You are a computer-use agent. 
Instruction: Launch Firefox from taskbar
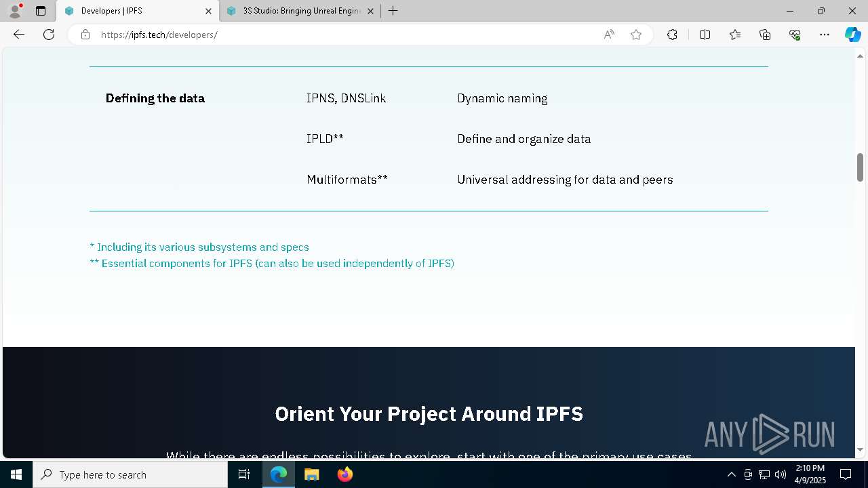[x=344, y=474]
